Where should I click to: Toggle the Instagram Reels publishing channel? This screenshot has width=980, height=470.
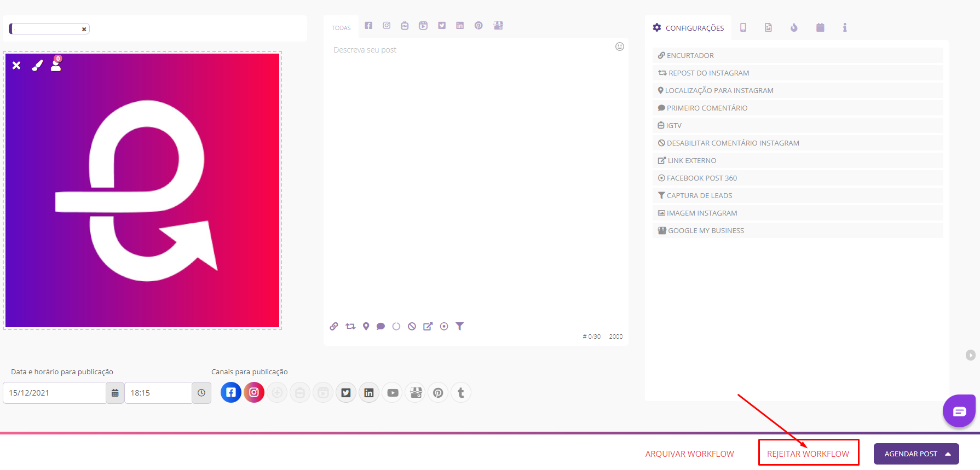point(323,392)
